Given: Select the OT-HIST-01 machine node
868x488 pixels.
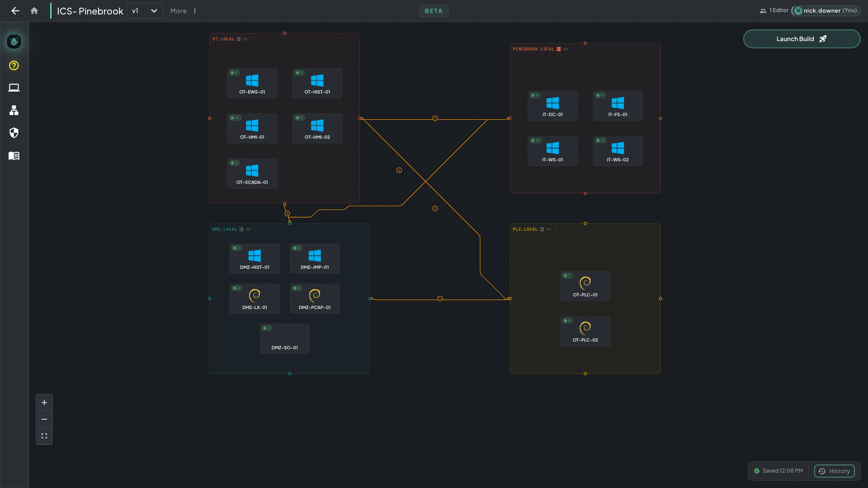Looking at the screenshot, I should point(317,83).
